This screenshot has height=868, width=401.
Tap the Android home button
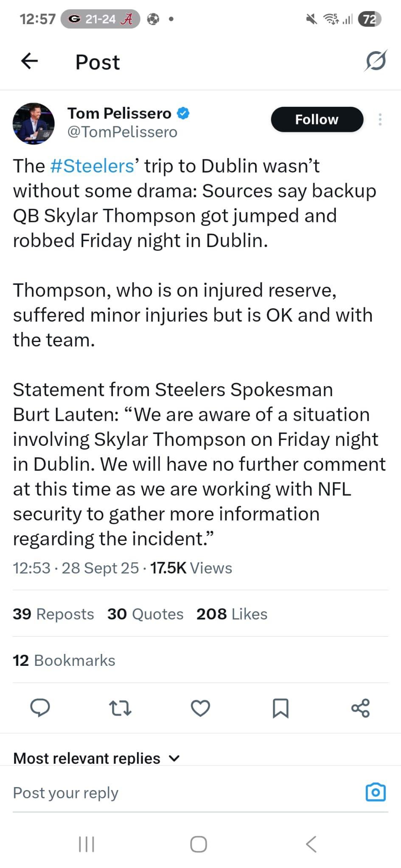(199, 844)
